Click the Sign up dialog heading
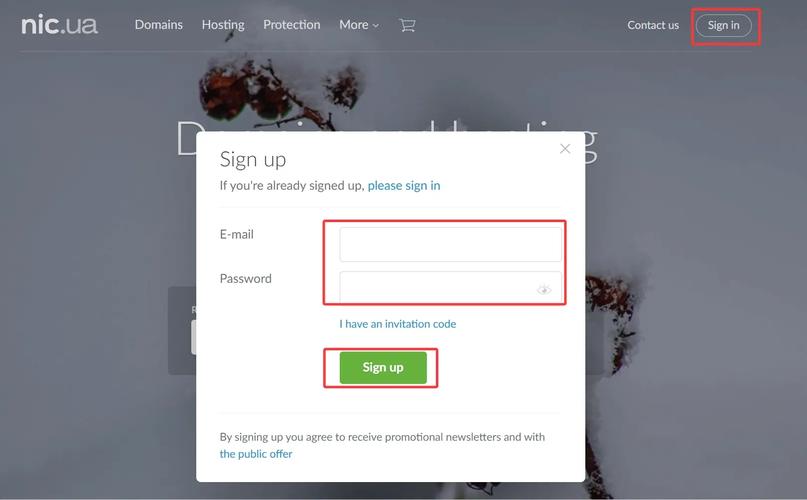Image resolution: width=807 pixels, height=500 pixels. pos(253,160)
